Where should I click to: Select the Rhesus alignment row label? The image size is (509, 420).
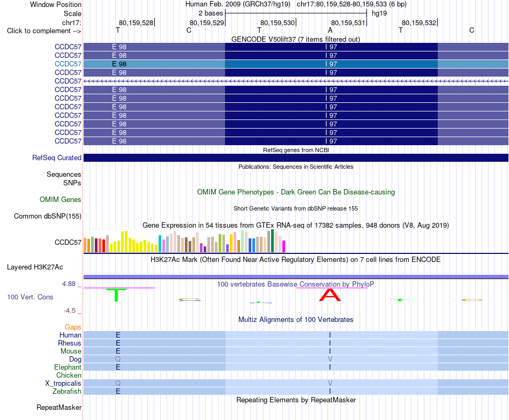click(x=70, y=343)
